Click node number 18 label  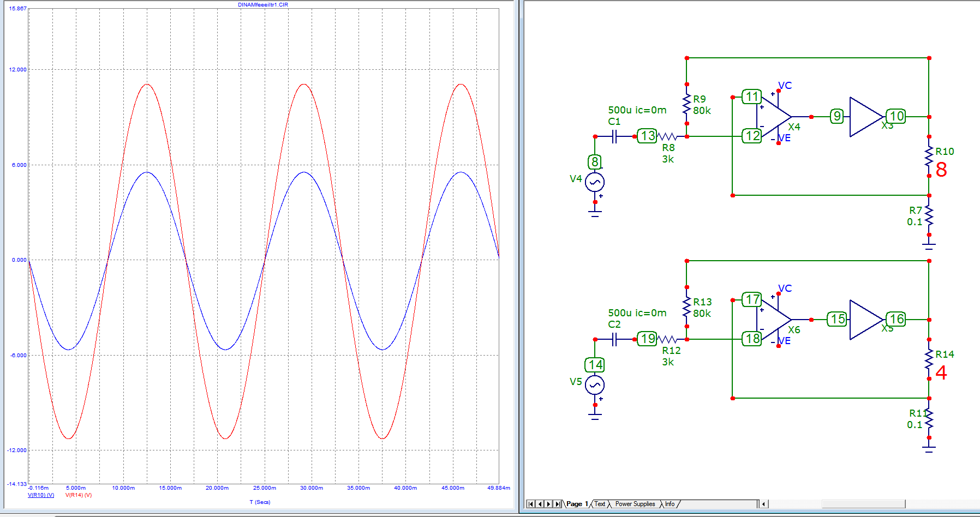click(x=752, y=339)
